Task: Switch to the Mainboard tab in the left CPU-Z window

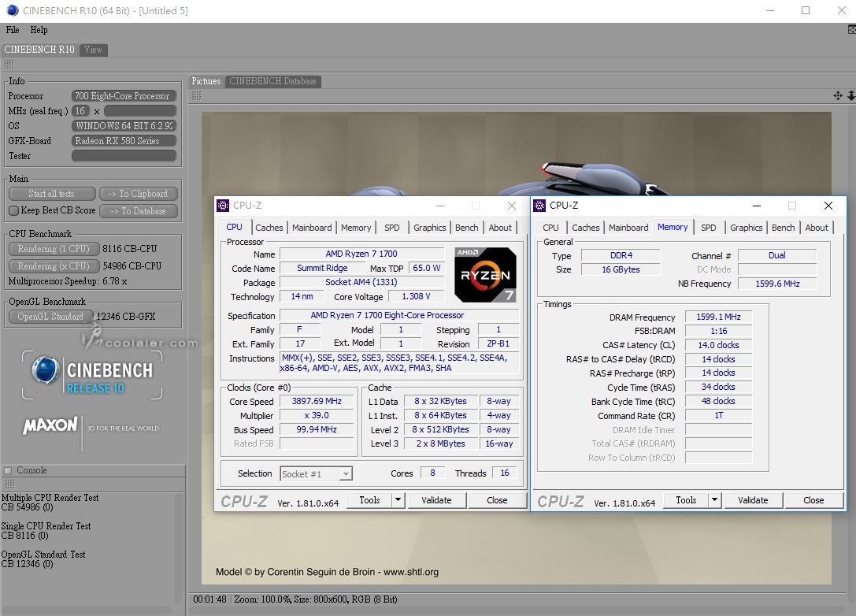Action: pos(312,228)
